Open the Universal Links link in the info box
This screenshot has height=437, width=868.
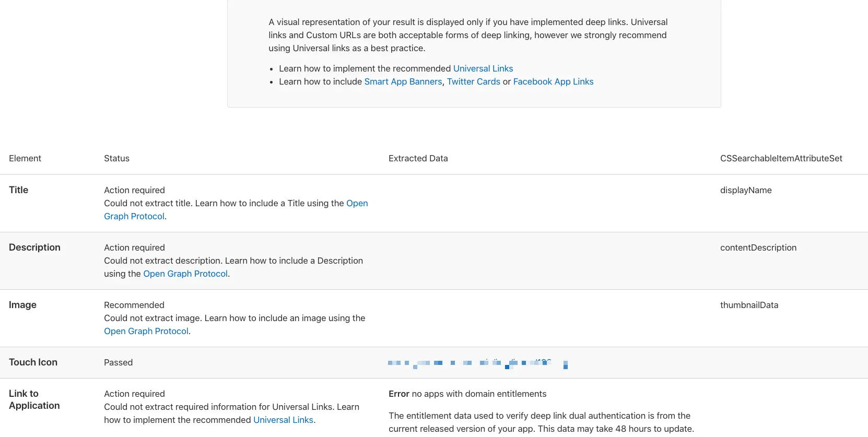pyautogui.click(x=483, y=68)
